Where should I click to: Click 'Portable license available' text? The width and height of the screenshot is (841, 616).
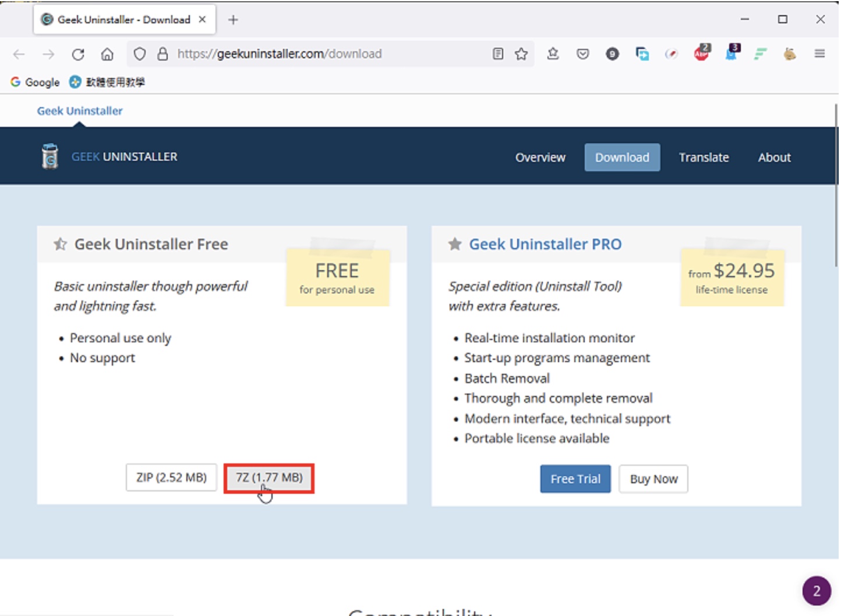point(537,438)
